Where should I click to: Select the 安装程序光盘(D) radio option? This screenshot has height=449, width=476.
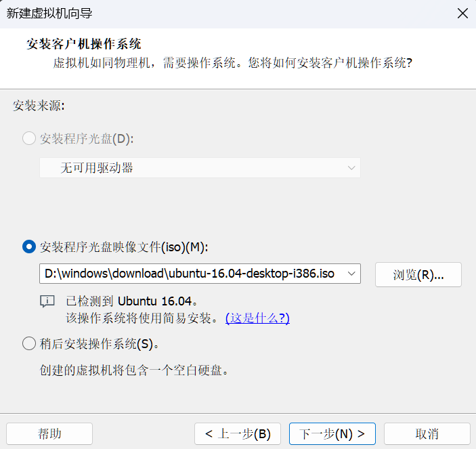29,138
